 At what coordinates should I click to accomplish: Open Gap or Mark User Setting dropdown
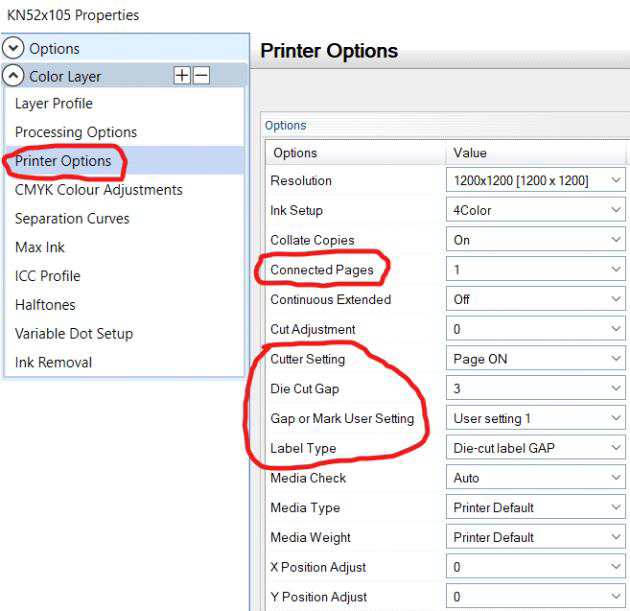point(536,418)
